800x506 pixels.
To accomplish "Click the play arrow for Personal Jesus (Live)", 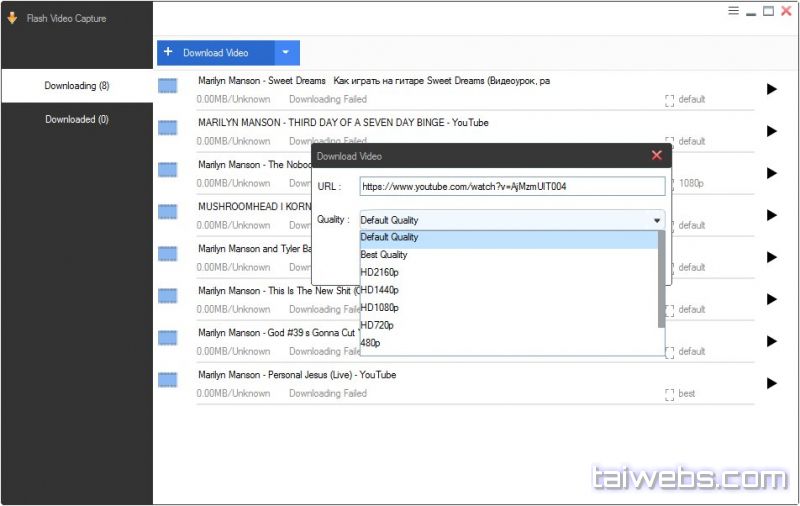I will (x=771, y=383).
